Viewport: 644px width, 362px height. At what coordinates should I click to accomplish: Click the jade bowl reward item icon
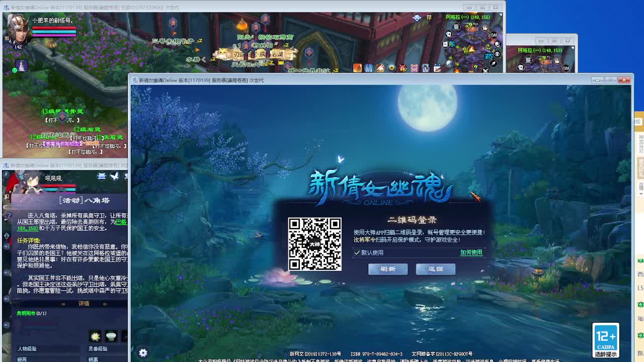point(111,336)
